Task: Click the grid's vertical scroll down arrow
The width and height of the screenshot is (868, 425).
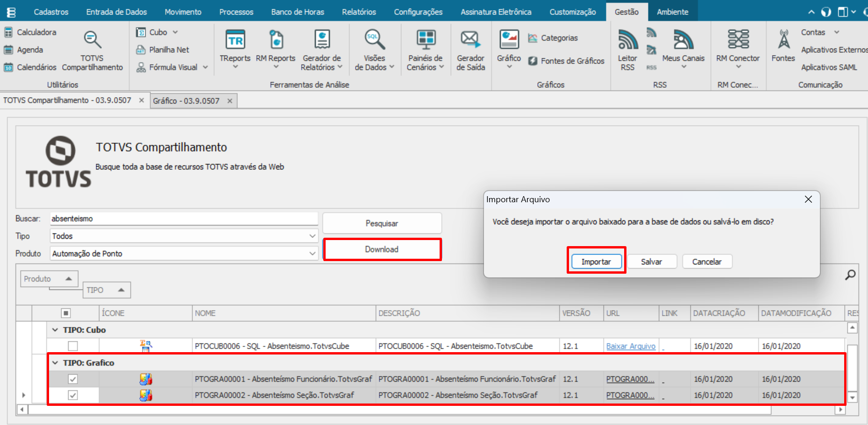Action: 852,398
